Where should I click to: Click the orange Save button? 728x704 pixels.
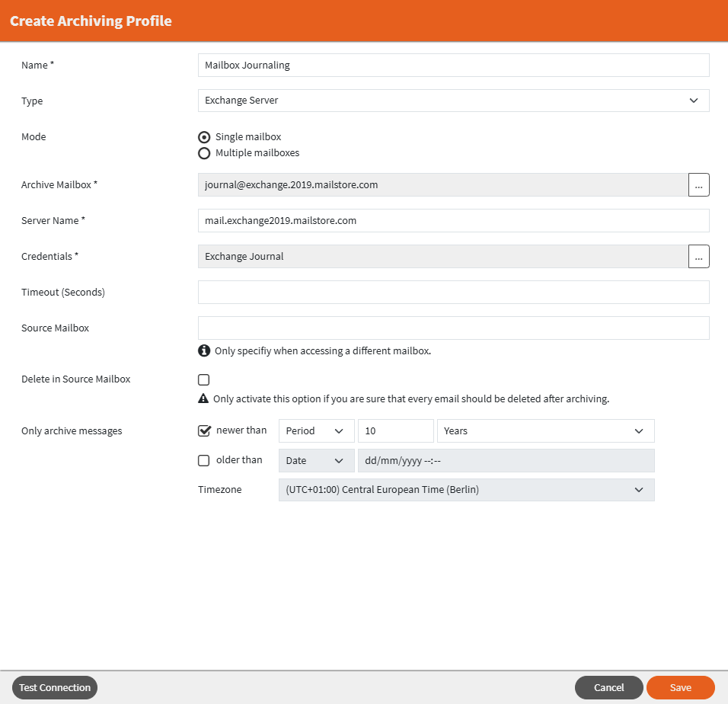click(680, 688)
